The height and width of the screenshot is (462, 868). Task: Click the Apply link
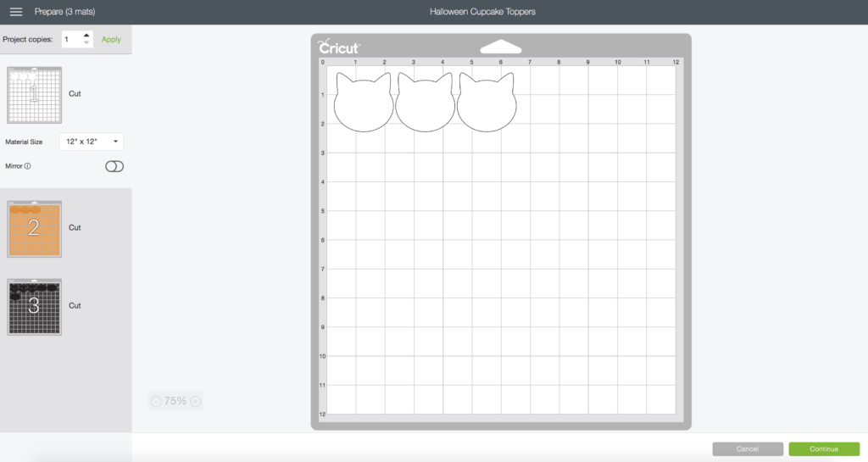[111, 39]
